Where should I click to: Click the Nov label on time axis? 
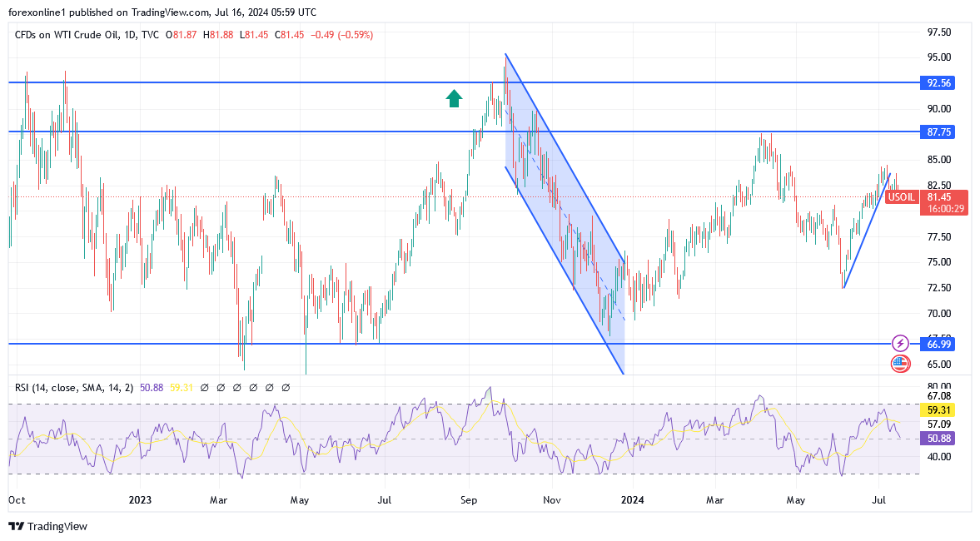point(552,499)
